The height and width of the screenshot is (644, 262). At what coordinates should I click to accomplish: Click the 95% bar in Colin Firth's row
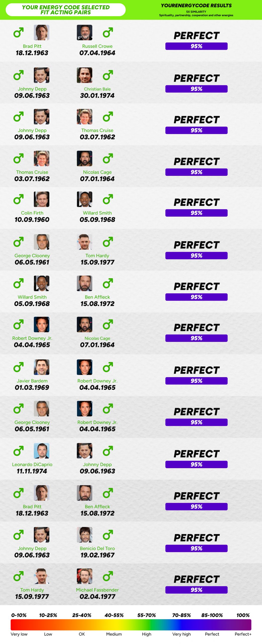pyautogui.click(x=196, y=213)
